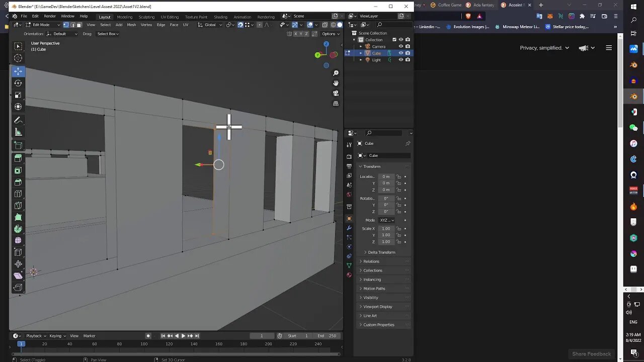644x362 pixels.
Task: Lock the Location X lock icon
Action: [399, 176]
